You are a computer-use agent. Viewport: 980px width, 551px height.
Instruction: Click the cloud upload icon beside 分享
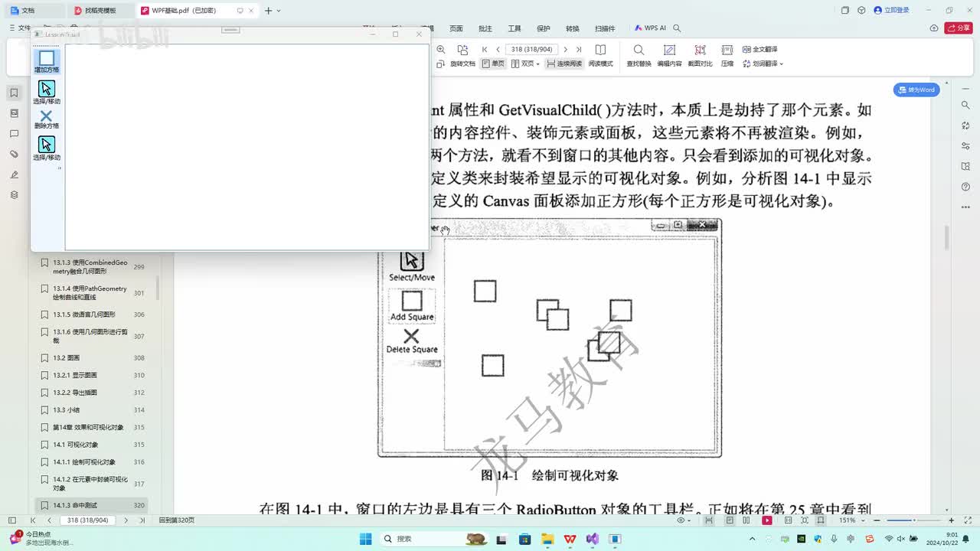tap(934, 28)
